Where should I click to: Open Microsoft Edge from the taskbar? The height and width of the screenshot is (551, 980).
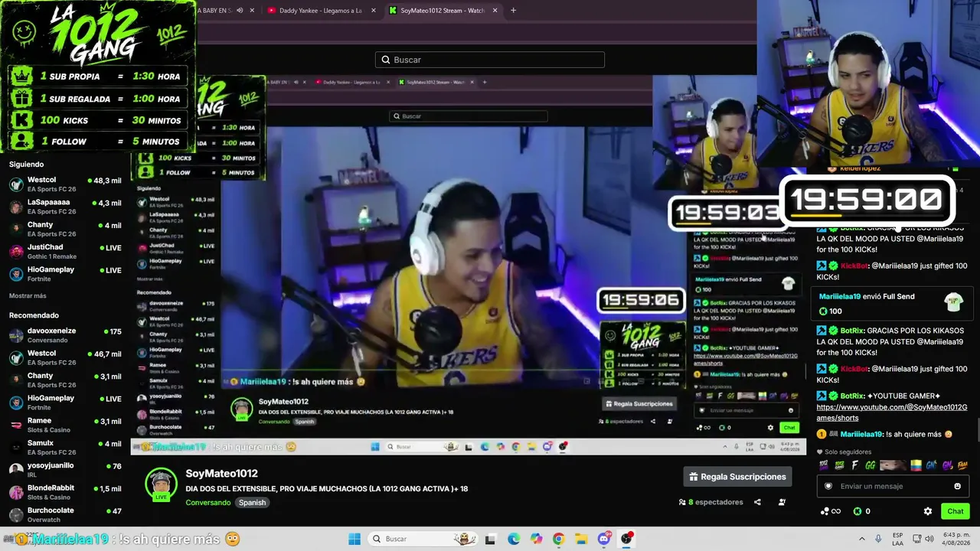tap(514, 539)
